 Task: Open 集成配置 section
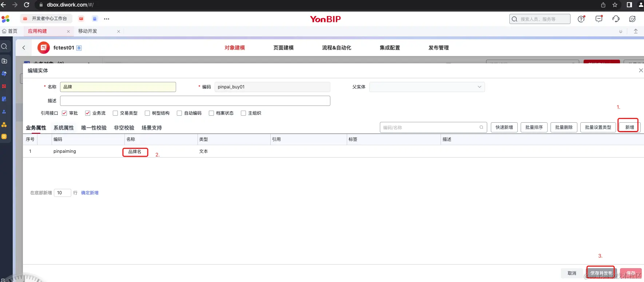(390, 48)
